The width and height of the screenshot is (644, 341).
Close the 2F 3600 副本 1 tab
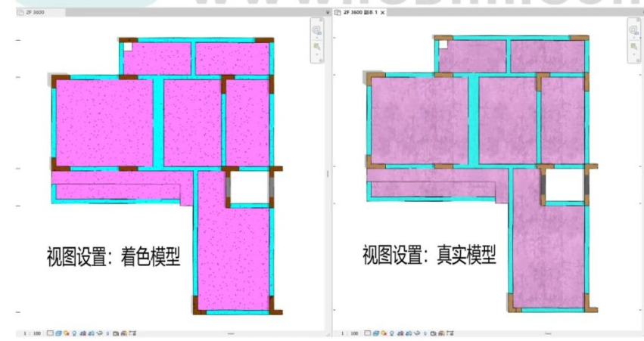point(383,13)
